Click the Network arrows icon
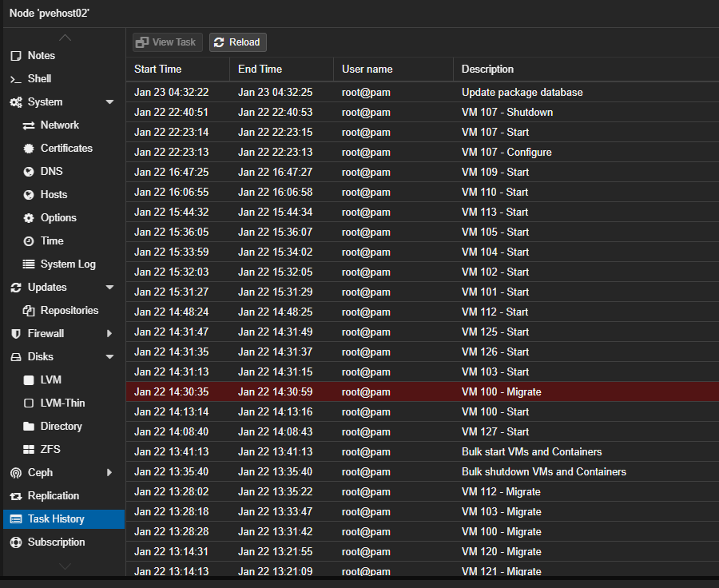Viewport: 719px width, 588px height. [x=29, y=125]
